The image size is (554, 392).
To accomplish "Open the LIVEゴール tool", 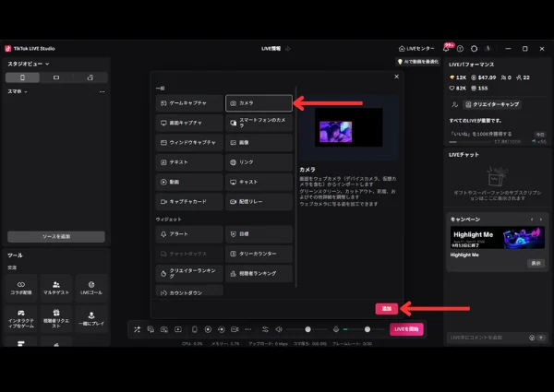I will click(91, 289).
